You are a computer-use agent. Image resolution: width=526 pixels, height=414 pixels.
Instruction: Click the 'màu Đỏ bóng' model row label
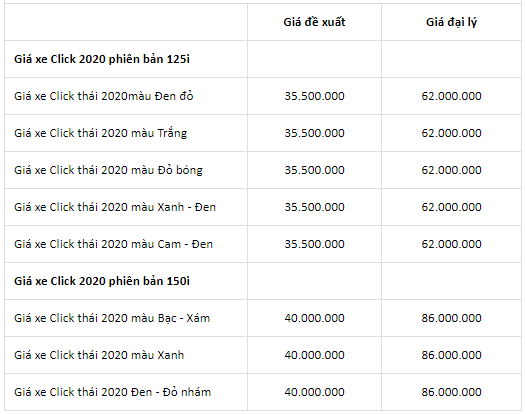coord(108,170)
